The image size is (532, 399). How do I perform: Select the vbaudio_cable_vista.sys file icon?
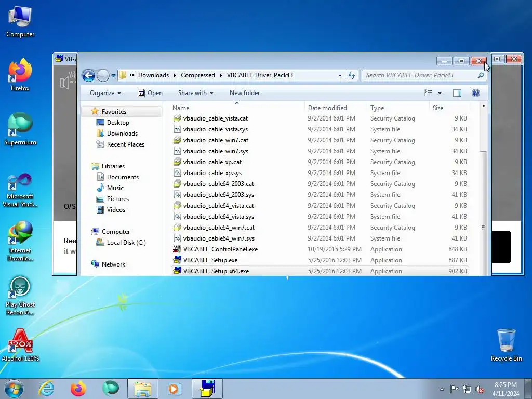pos(177,129)
